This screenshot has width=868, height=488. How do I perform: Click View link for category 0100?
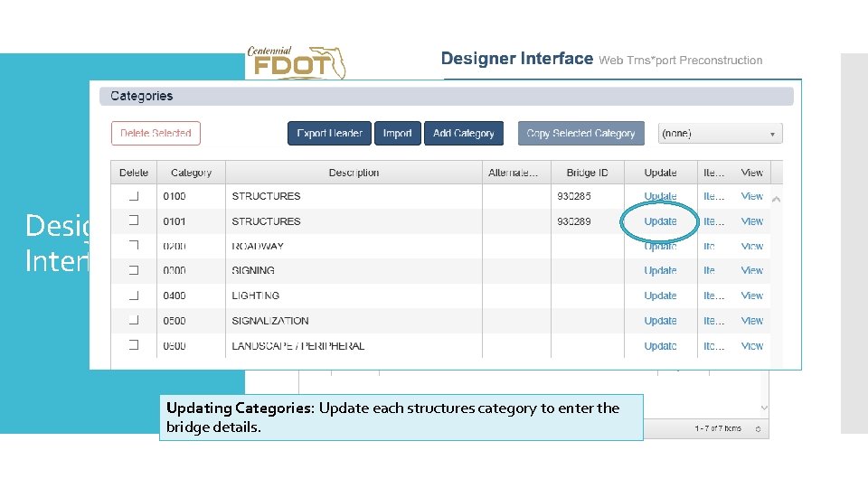tap(751, 196)
